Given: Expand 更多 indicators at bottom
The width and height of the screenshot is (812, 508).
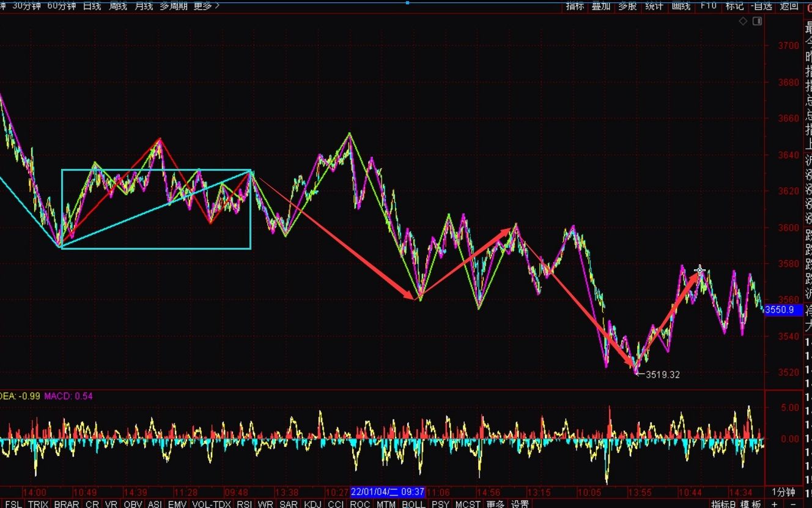Looking at the screenshot, I should click(x=496, y=504).
